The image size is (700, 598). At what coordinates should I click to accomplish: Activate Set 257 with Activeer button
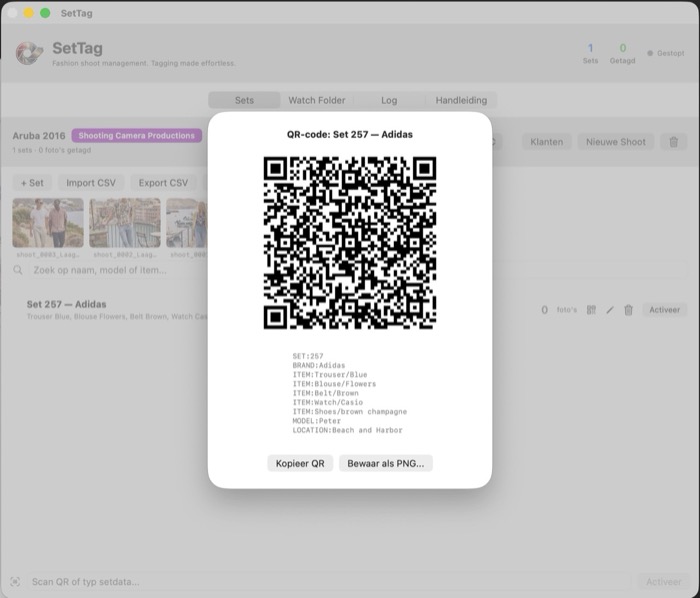click(x=665, y=310)
